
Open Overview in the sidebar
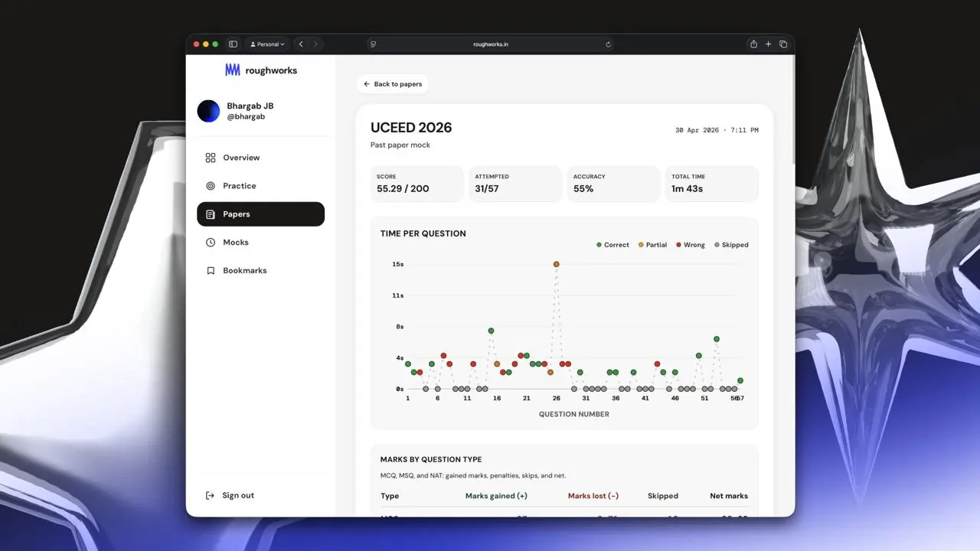[260, 158]
